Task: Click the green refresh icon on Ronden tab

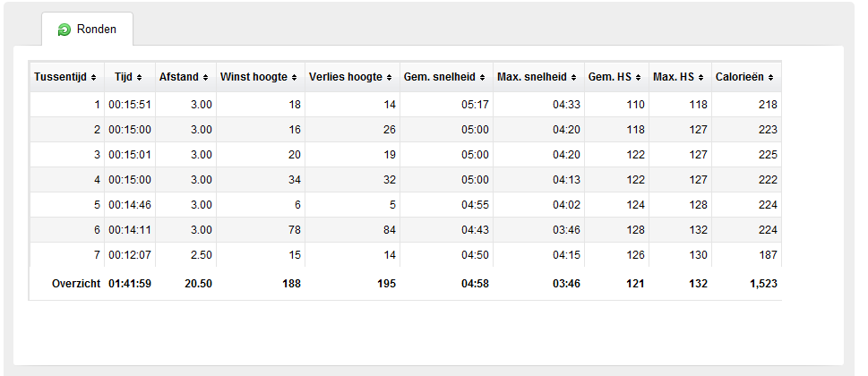Action: (64, 30)
